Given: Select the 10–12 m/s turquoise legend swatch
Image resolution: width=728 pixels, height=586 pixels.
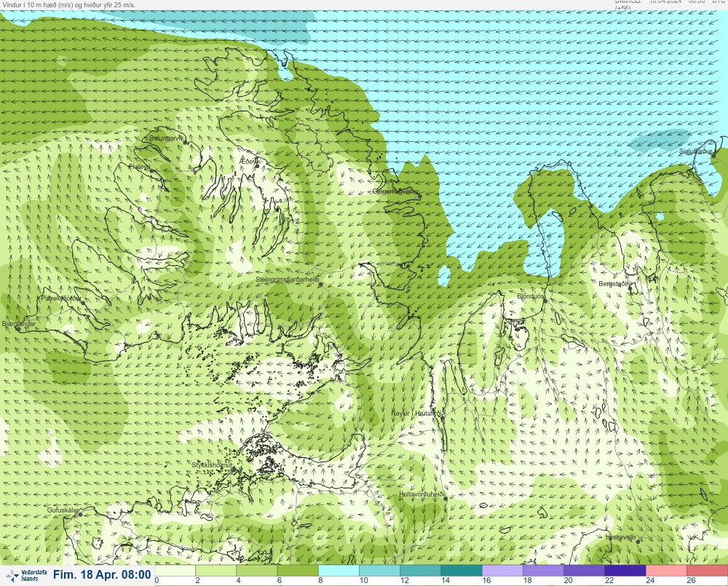Looking at the screenshot, I should point(379,570).
